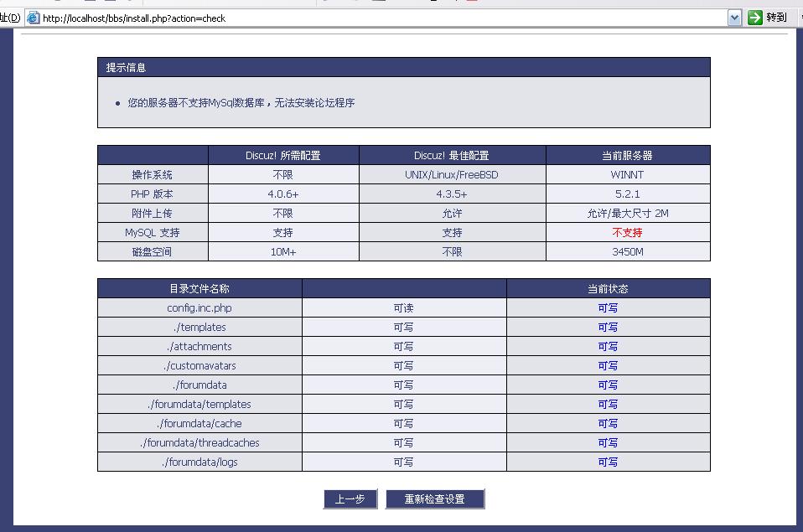Click the red 不支持 status cell
This screenshot has height=532, width=803.
pyautogui.click(x=627, y=232)
